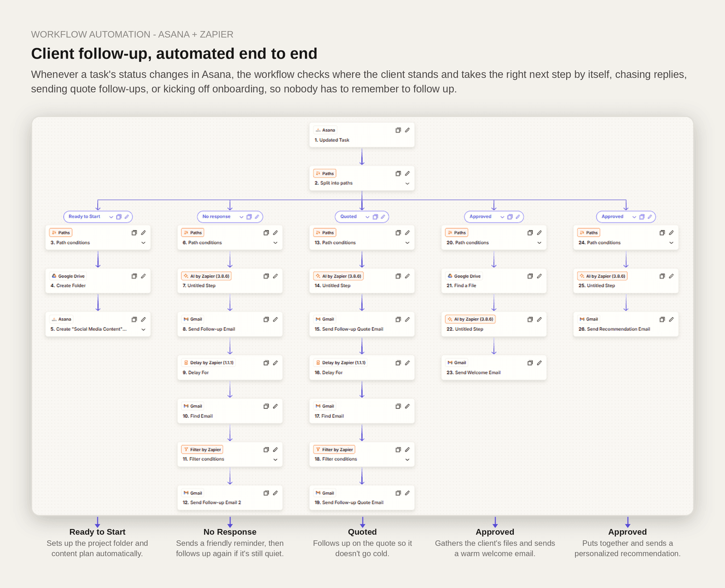Edit 20. Path conditions step
This screenshot has width=725, height=588.
tap(540, 232)
